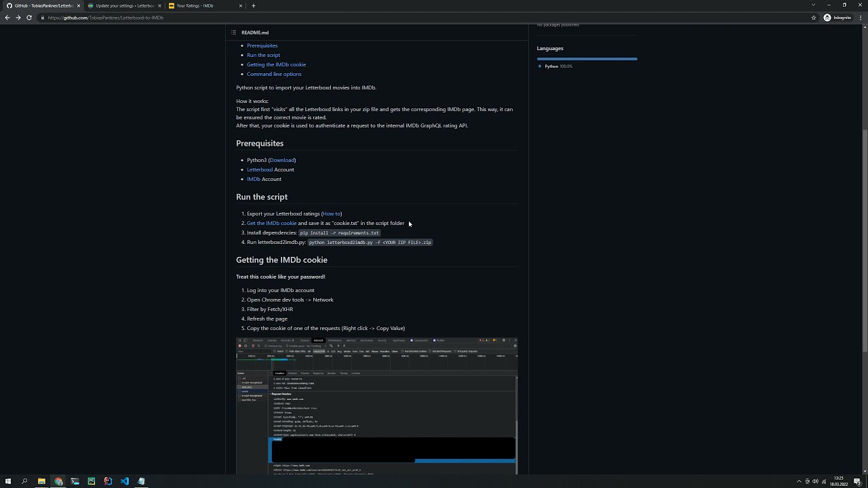This screenshot has width=868, height=488.
Task: Click the 'Languages' sidebar heading
Action: [550, 48]
